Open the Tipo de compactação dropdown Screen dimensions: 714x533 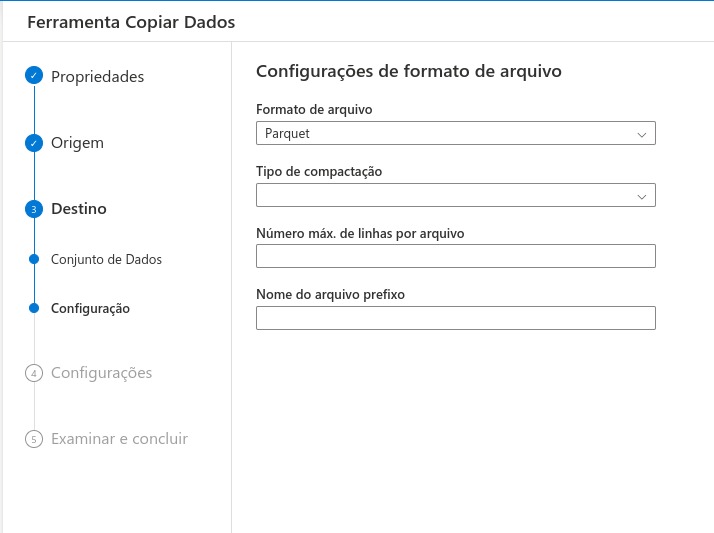tap(440, 195)
